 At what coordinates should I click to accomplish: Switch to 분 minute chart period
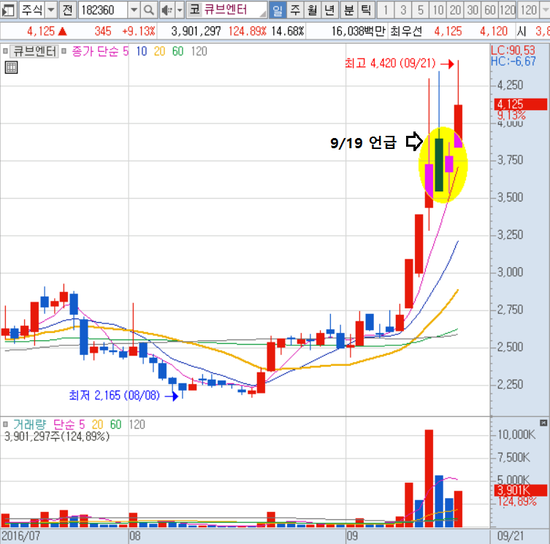click(x=349, y=10)
